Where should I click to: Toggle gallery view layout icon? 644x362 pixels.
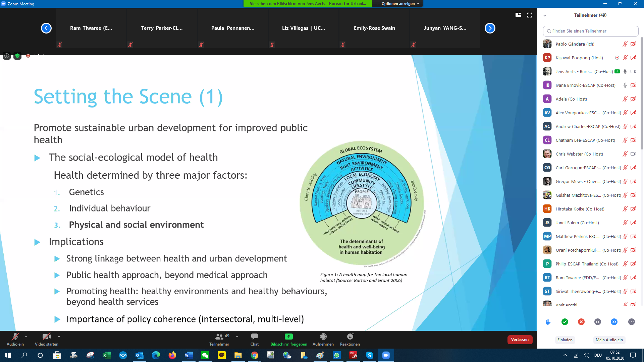tap(518, 15)
